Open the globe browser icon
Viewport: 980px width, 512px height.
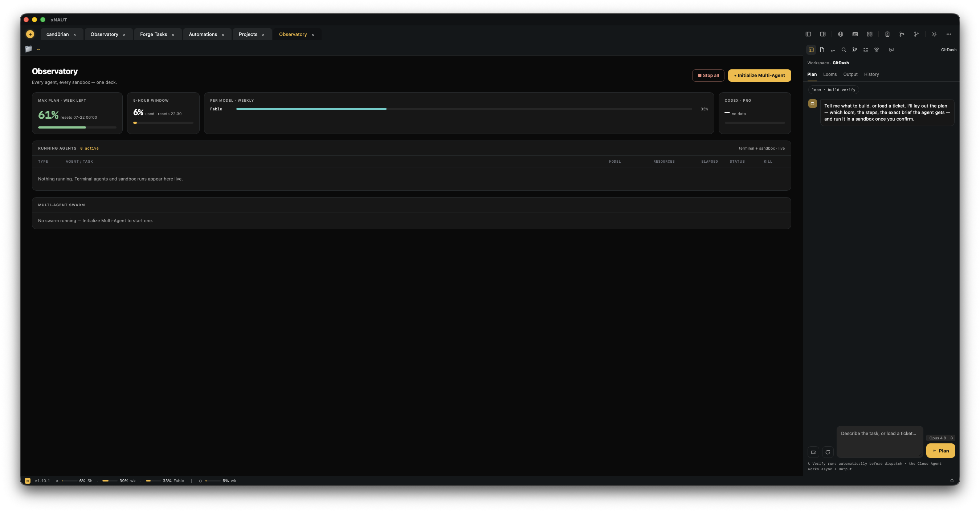840,34
